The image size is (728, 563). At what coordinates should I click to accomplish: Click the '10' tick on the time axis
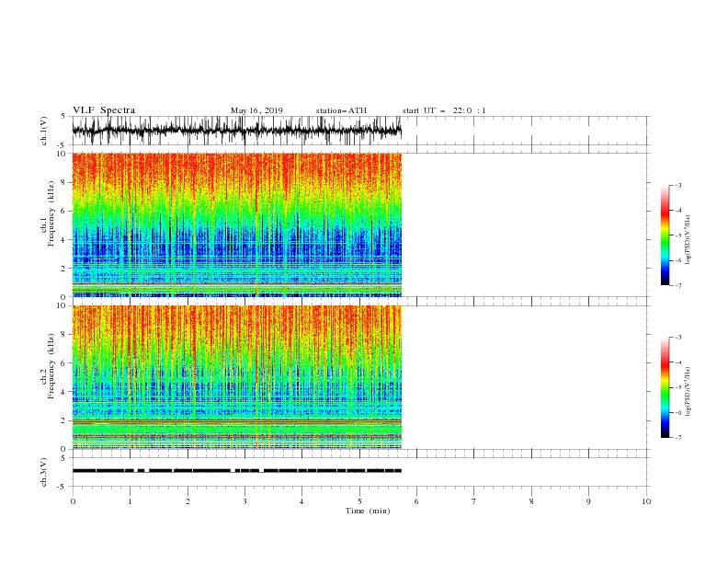[646, 501]
